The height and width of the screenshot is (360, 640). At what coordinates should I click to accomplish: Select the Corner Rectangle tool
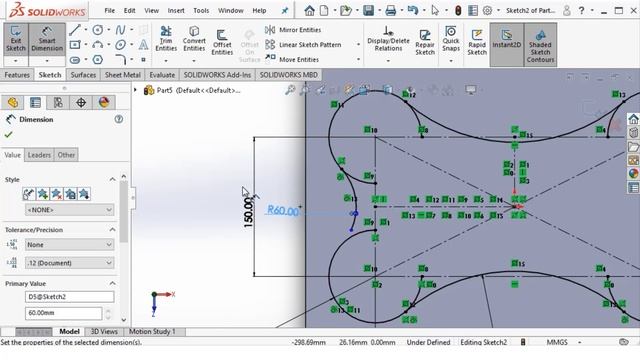click(x=75, y=44)
